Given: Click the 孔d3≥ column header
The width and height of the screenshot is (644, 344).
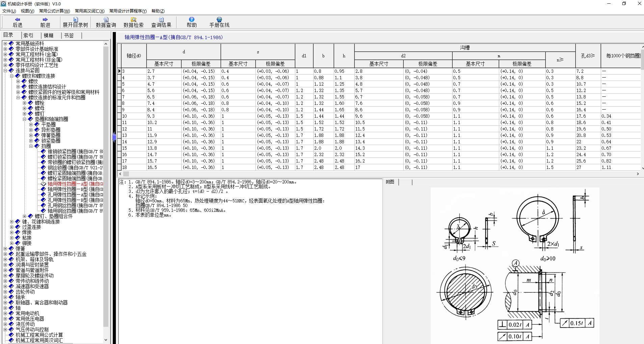Looking at the screenshot, I should [x=588, y=56].
